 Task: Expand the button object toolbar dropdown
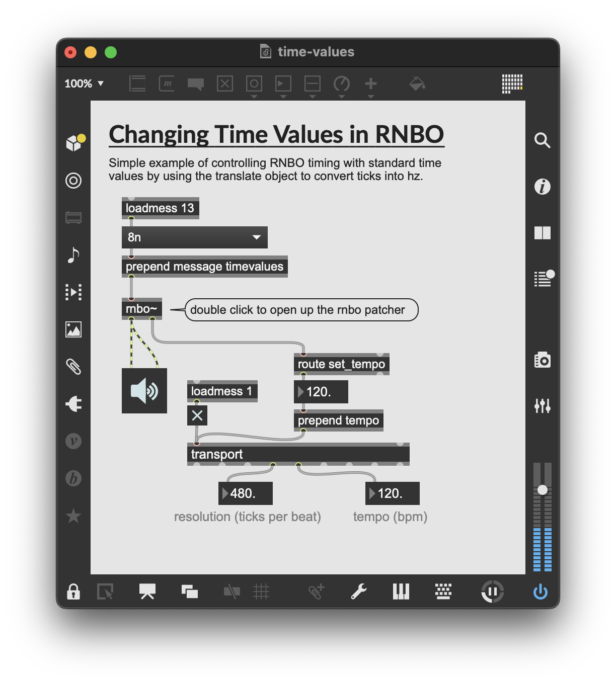(x=254, y=97)
